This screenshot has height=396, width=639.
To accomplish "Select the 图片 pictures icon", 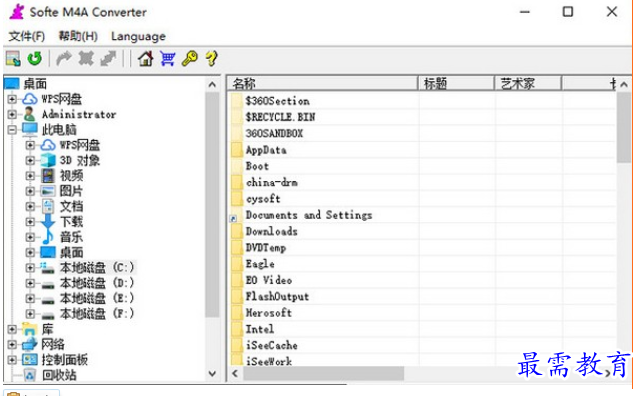I will coord(48,191).
